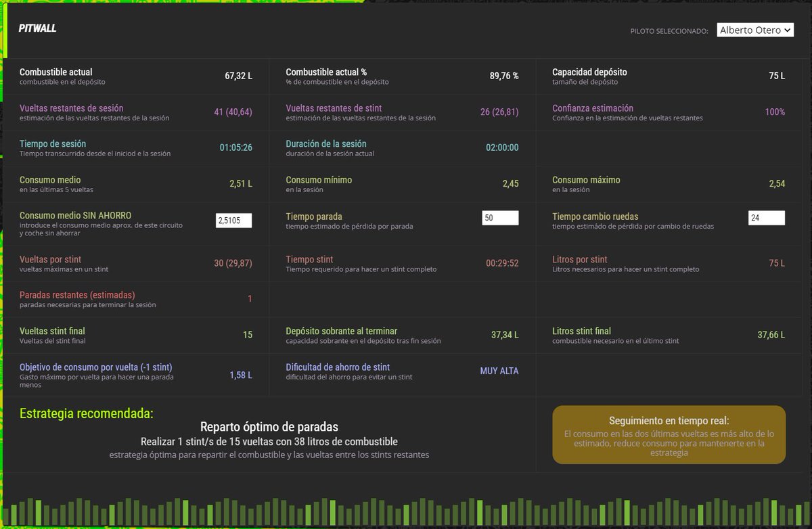
Task: Click the Confianza estimación label
Action: [593, 108]
